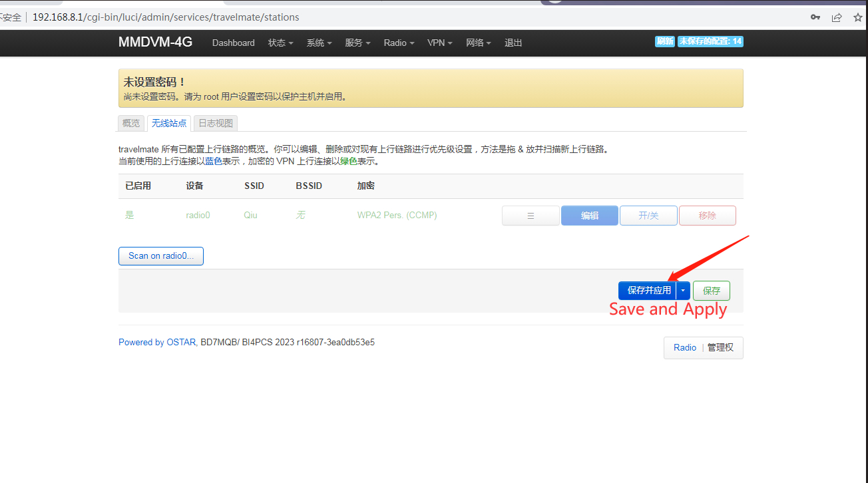Image resolution: width=868 pixels, height=483 pixels.
Task: Bookmark this page with star icon
Action: pyautogui.click(x=858, y=17)
